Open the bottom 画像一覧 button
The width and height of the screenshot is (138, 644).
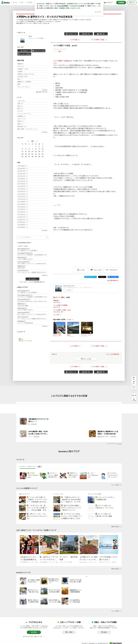(101, 372)
